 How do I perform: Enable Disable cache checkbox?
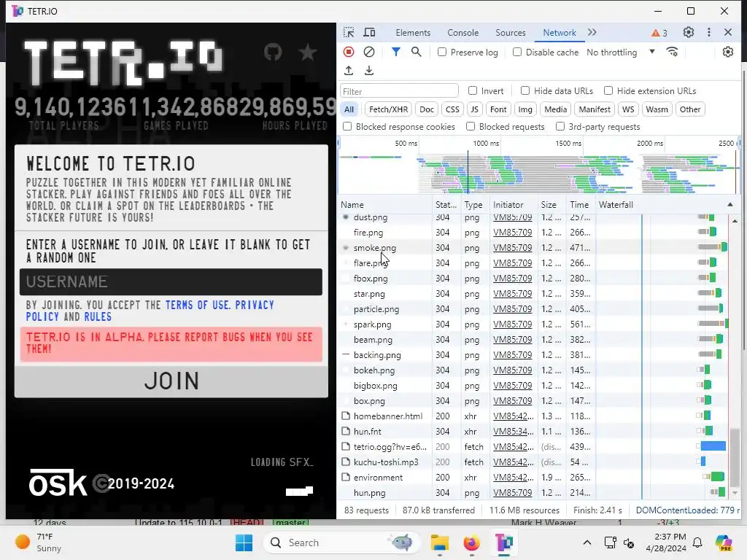point(517,52)
